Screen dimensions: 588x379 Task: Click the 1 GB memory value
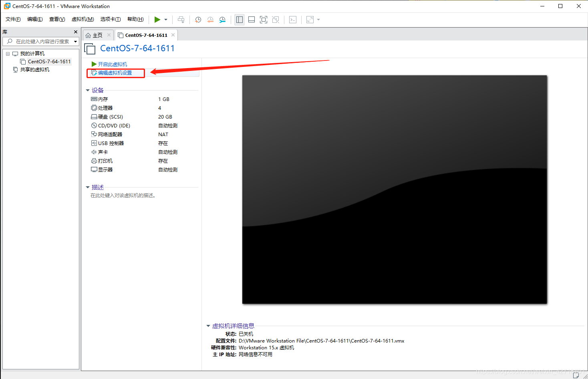click(163, 99)
